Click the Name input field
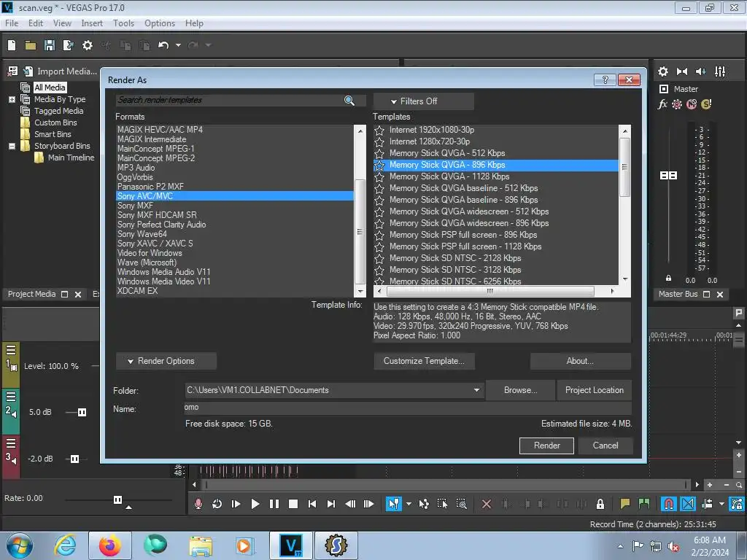 407,408
